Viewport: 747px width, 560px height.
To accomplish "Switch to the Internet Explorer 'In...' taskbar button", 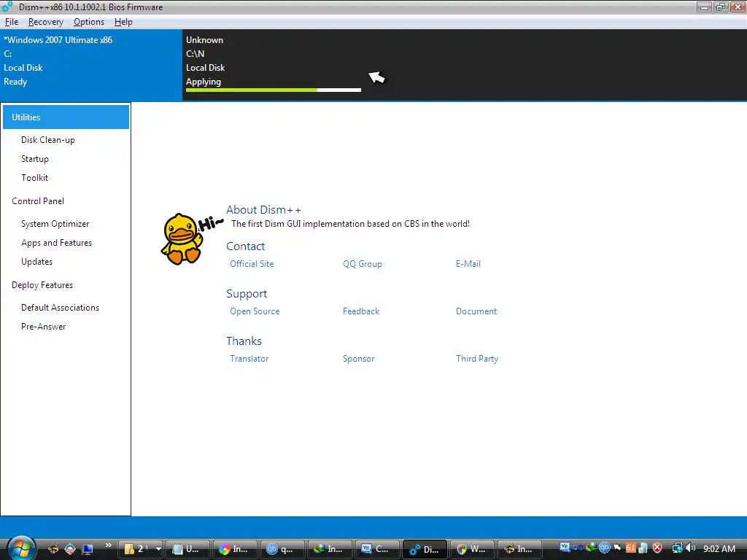I will 330,549.
